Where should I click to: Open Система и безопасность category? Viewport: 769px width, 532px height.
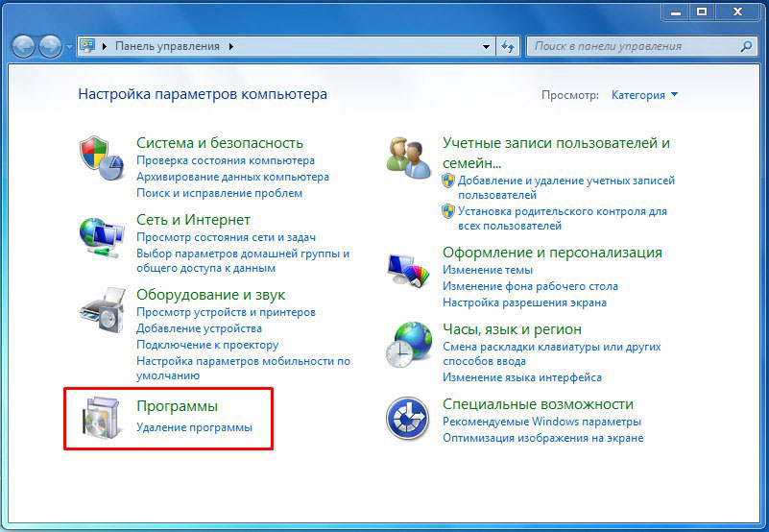[220, 143]
